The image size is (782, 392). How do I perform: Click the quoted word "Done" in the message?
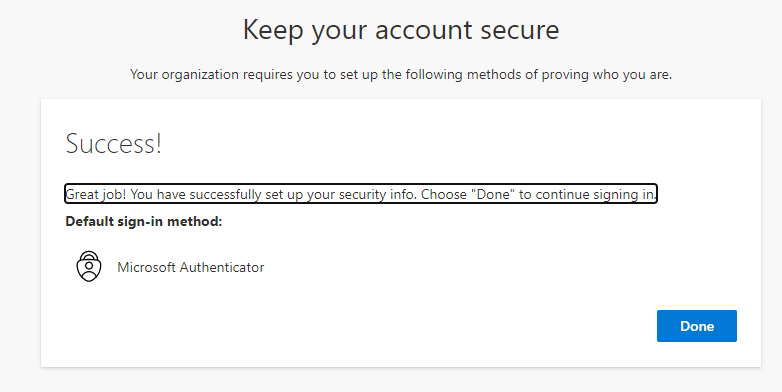pos(493,194)
